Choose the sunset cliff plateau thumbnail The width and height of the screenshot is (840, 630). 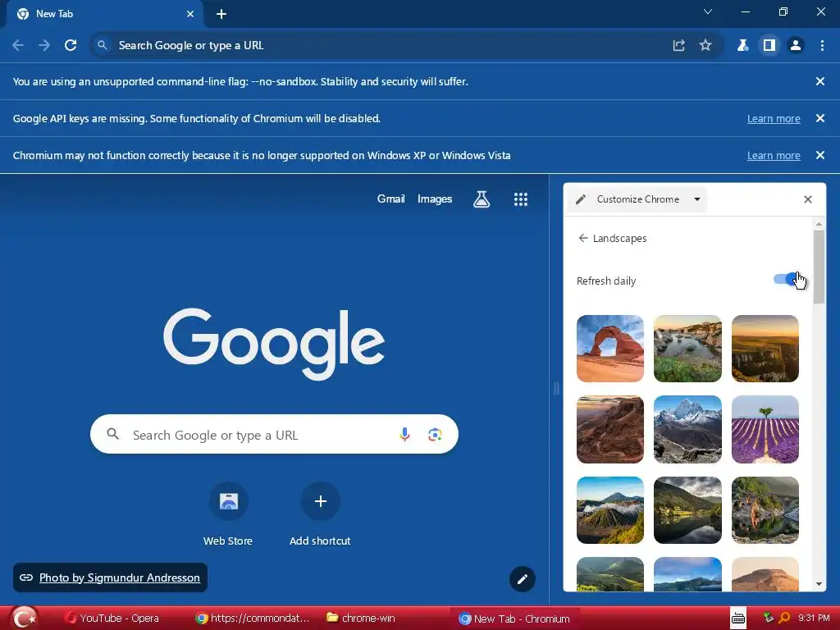(765, 349)
